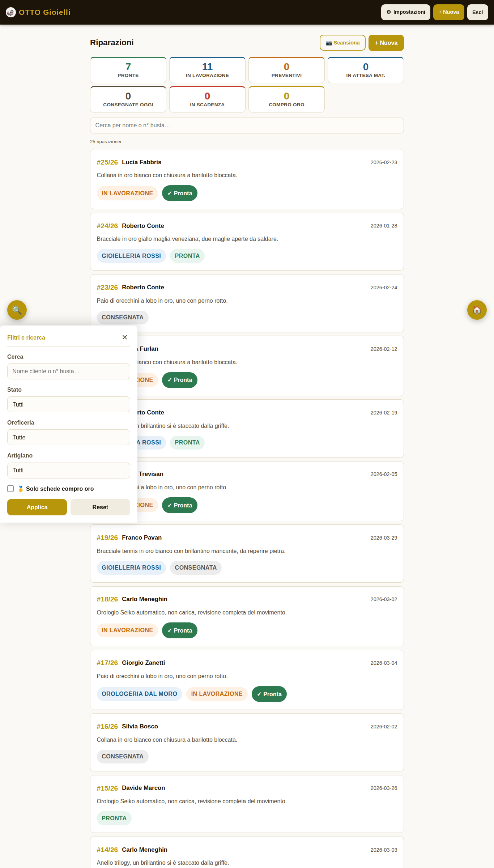Reset the filters with the Reset button
Image resolution: width=494 pixels, height=868 pixels.
[100, 507]
